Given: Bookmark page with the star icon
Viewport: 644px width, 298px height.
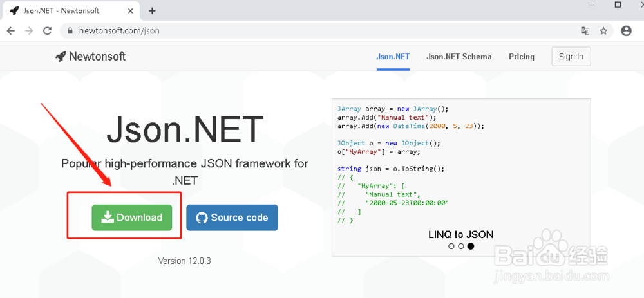Looking at the screenshot, I should [x=603, y=31].
